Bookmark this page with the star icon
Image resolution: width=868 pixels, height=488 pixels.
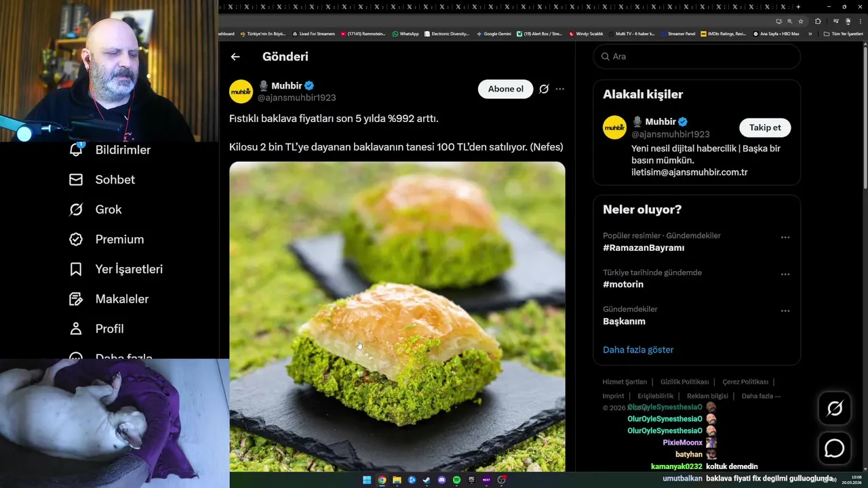(801, 21)
